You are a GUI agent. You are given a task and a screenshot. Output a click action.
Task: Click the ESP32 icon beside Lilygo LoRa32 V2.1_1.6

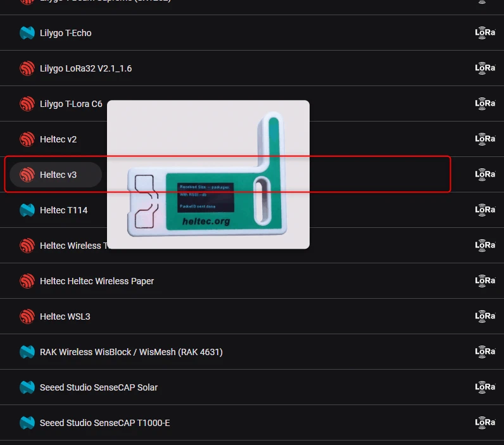coord(27,68)
